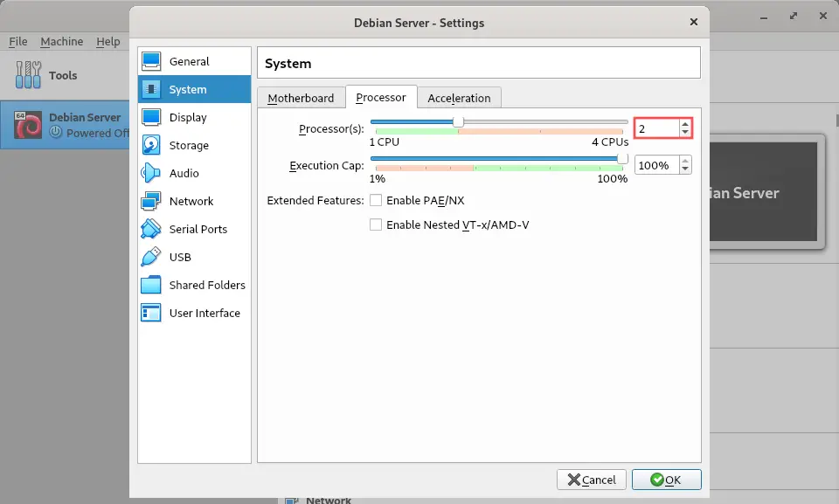The width and height of the screenshot is (839, 504).
Task: Select Storage category label
Action: [189, 145]
